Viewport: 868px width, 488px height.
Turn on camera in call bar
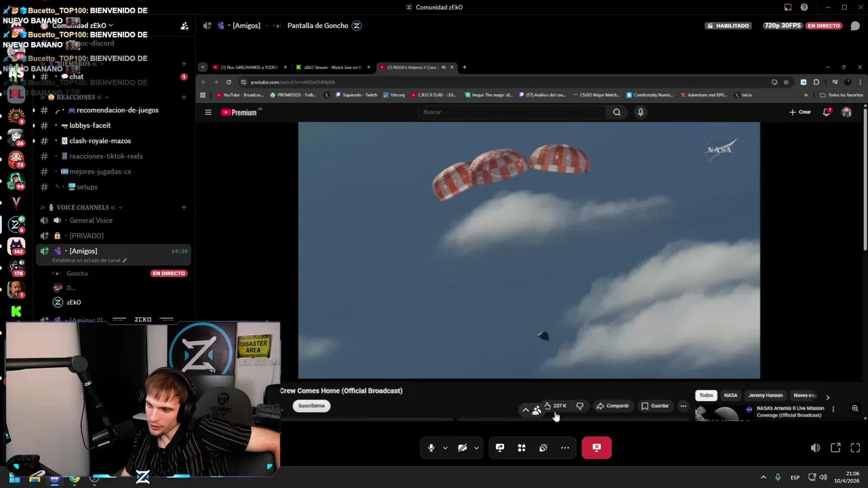[462, 448]
